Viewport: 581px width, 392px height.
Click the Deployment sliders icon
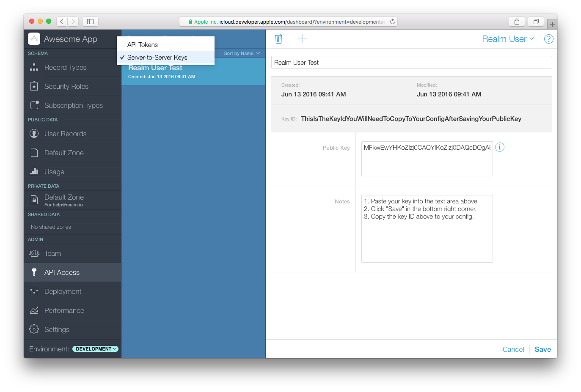point(34,291)
